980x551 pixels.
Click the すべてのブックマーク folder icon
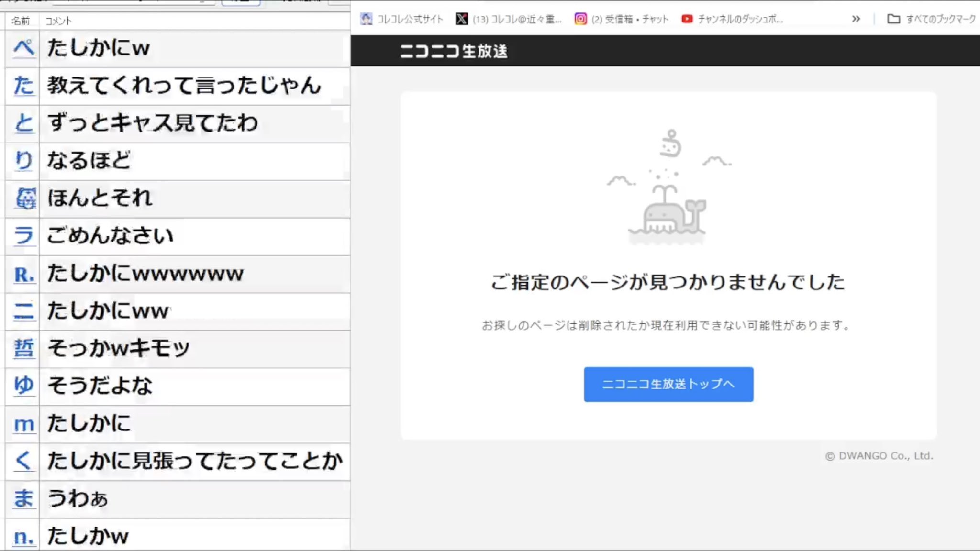[x=893, y=19]
